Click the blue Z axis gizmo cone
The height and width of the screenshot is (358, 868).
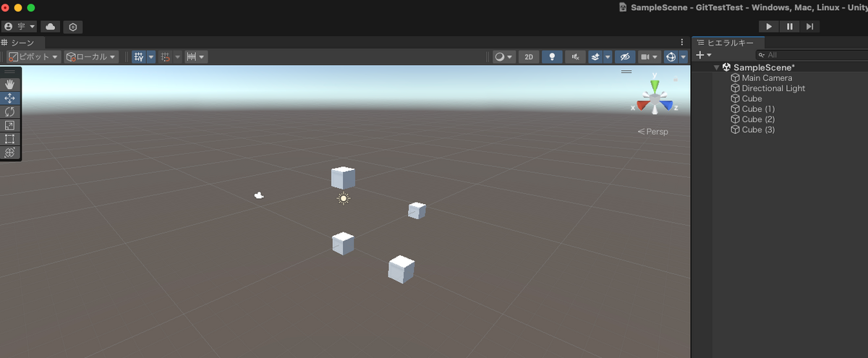[667, 103]
